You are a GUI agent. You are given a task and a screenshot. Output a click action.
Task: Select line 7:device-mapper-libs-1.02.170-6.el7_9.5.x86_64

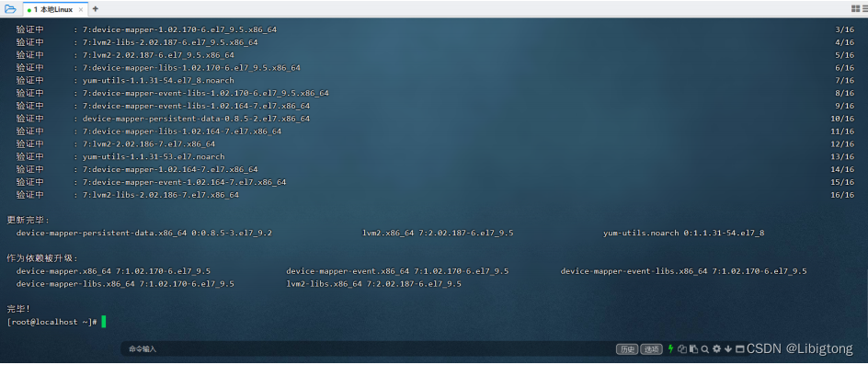[x=191, y=67]
